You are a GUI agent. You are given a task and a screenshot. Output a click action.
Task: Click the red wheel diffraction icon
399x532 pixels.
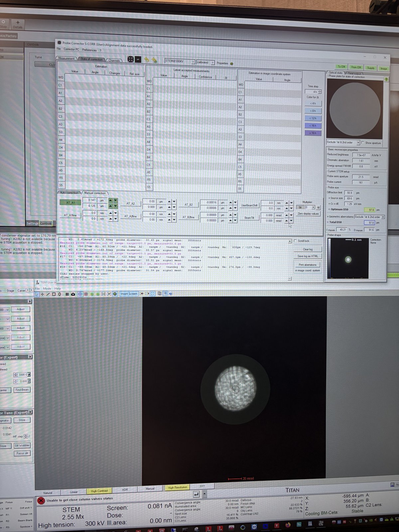click(86, 294)
